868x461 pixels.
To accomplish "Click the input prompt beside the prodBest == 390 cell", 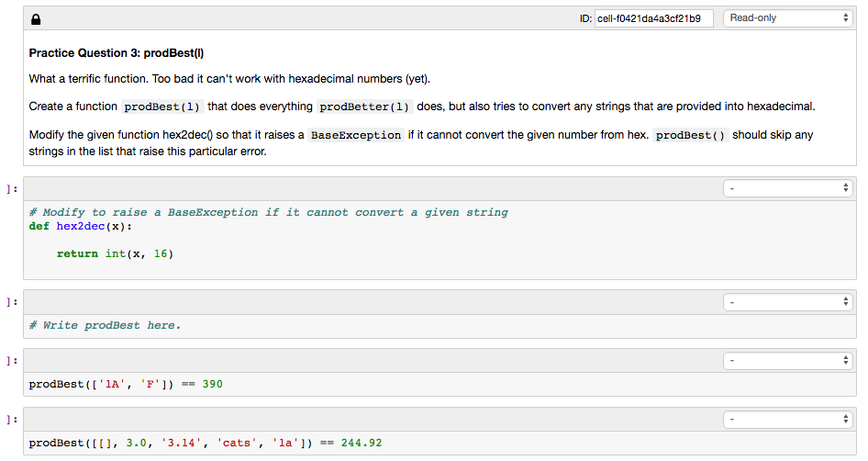I will pos(12,361).
